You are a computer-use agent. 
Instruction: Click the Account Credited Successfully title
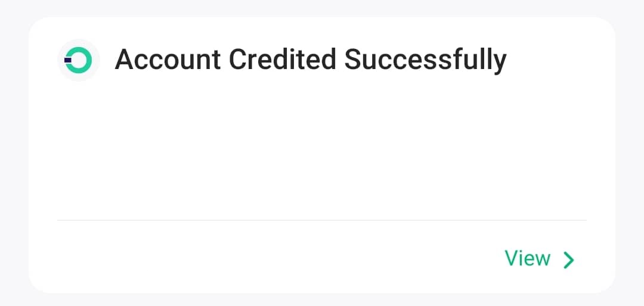(x=310, y=60)
